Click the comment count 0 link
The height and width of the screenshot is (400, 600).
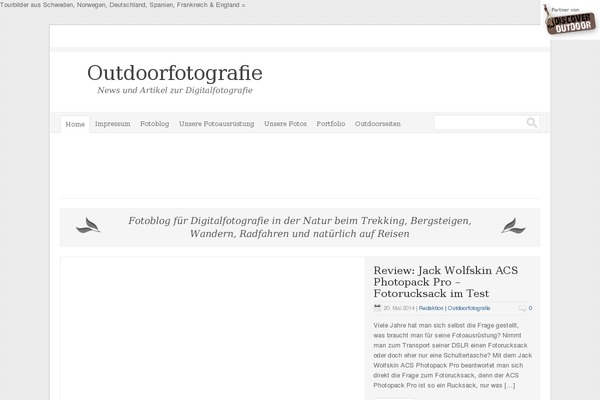(x=530, y=308)
